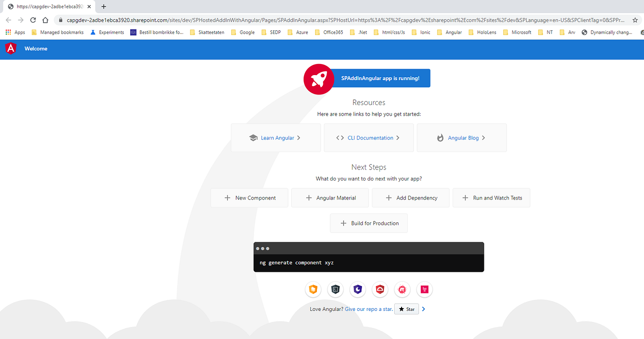This screenshot has height=339, width=644.
Task: Reload the current page
Action: click(33, 20)
